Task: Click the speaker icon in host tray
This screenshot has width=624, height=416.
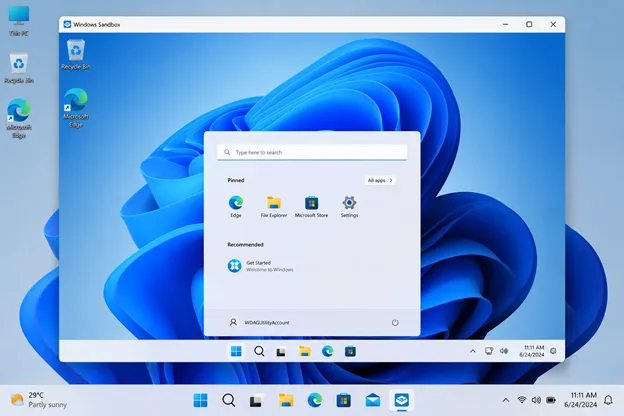Action: tap(536, 400)
